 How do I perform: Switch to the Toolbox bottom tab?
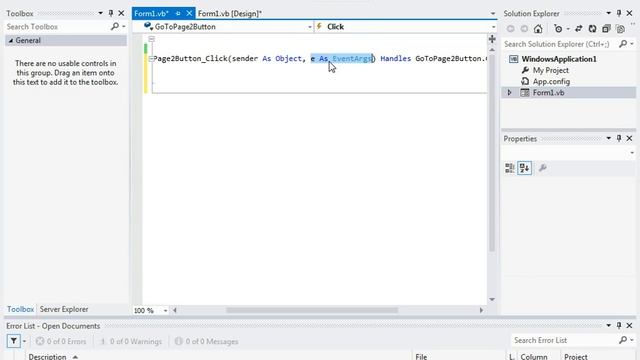coord(20,309)
